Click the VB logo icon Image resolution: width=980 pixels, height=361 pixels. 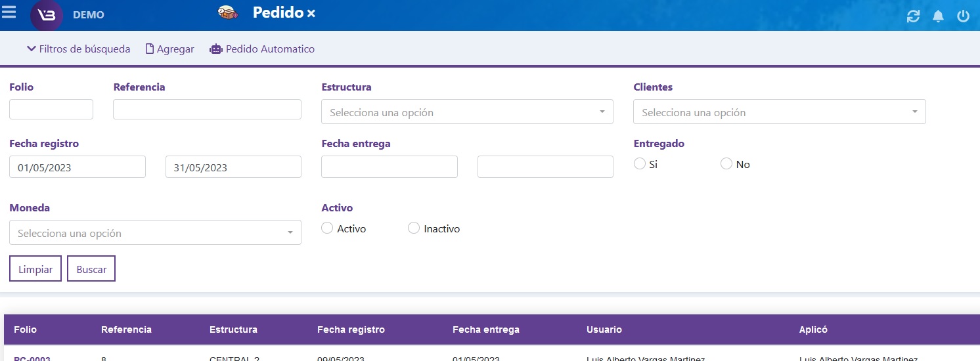[47, 15]
